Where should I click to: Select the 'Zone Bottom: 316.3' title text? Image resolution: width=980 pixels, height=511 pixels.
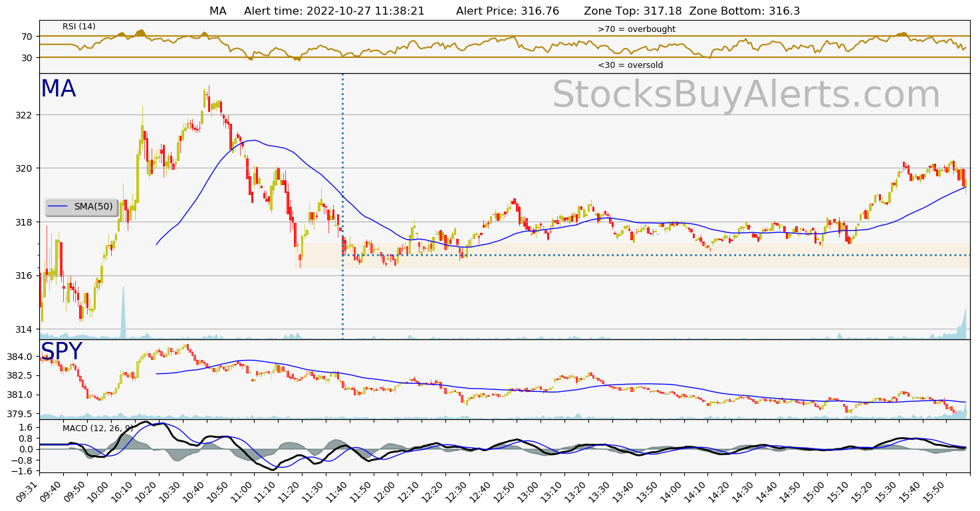click(745, 11)
